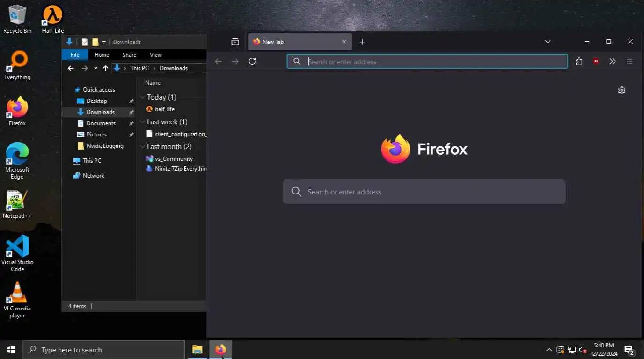Click Downloads in Explorer address breadcrumb
This screenshot has height=359, width=644.
click(174, 68)
